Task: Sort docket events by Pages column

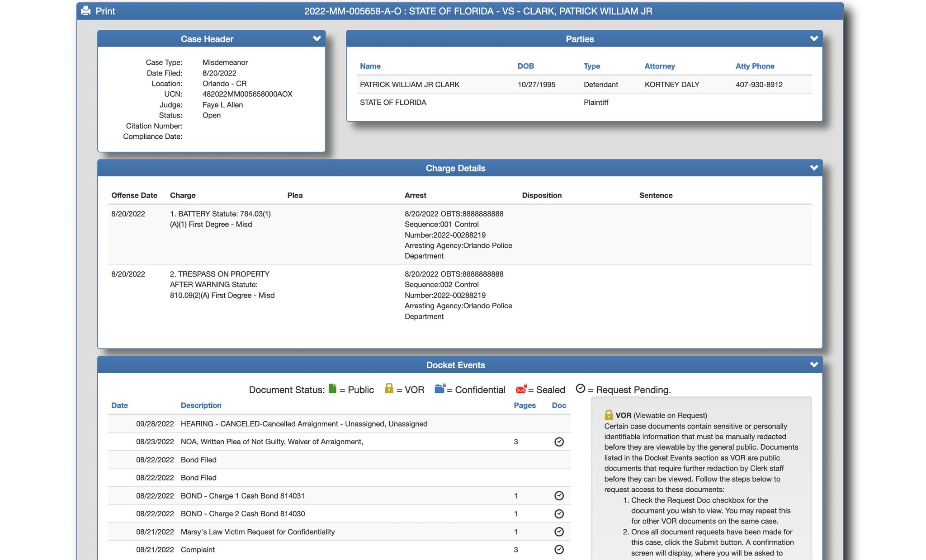Action: point(524,405)
